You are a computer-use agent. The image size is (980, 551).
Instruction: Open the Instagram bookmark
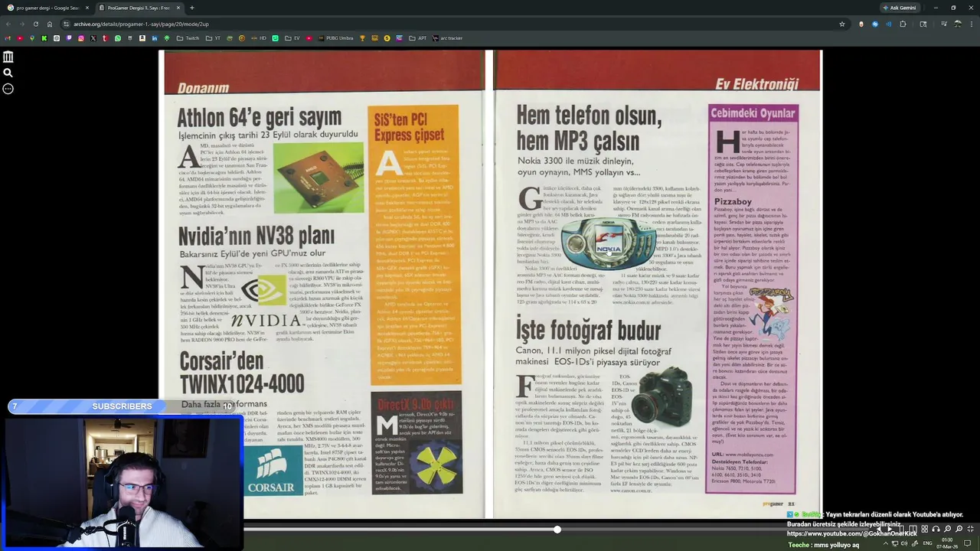pyautogui.click(x=81, y=38)
